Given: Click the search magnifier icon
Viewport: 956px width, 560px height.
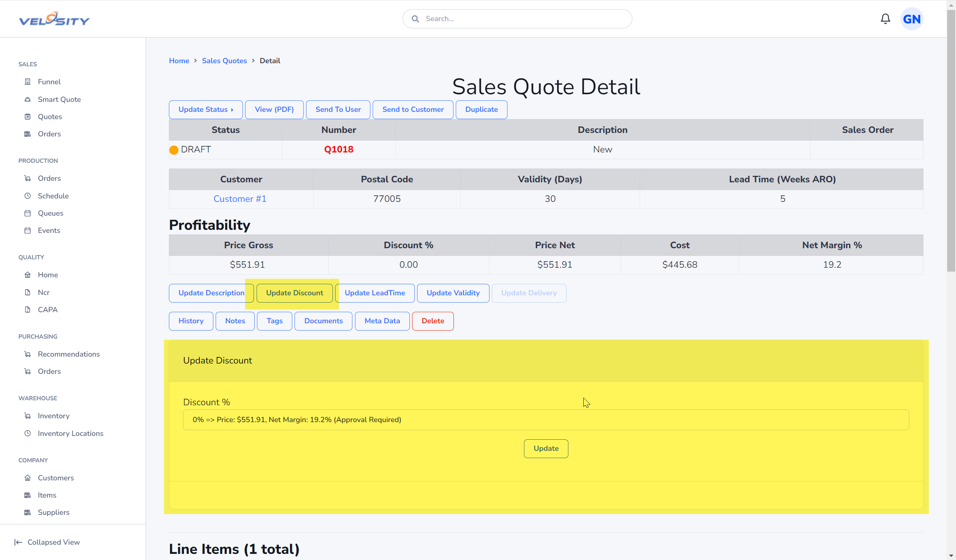Looking at the screenshot, I should click(x=415, y=19).
